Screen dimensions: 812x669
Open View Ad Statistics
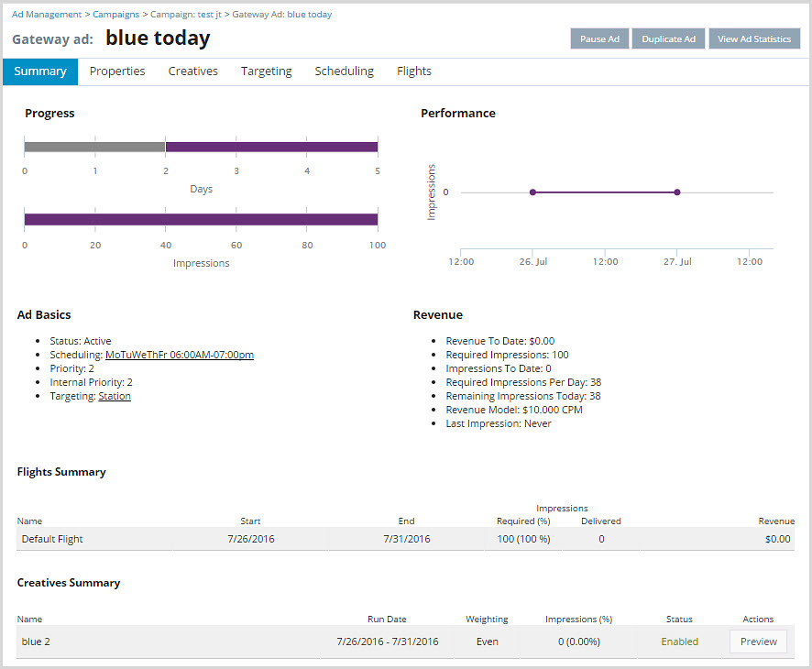[753, 38]
